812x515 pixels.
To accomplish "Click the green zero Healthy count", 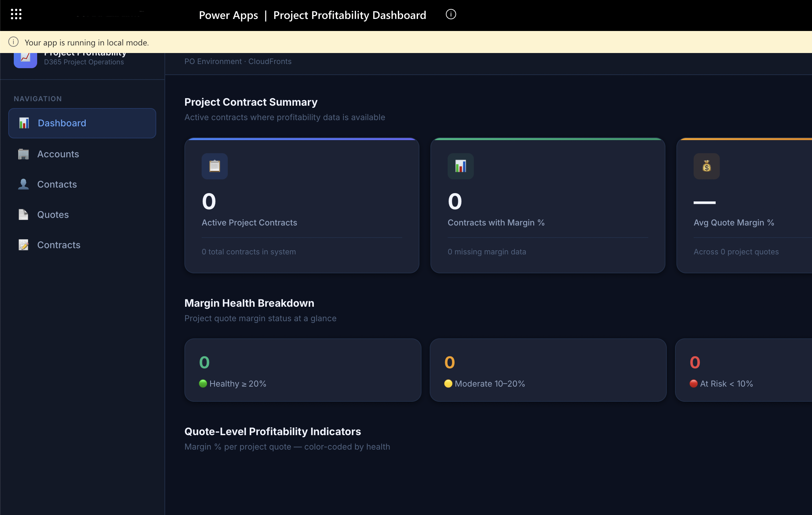I will pyautogui.click(x=204, y=362).
